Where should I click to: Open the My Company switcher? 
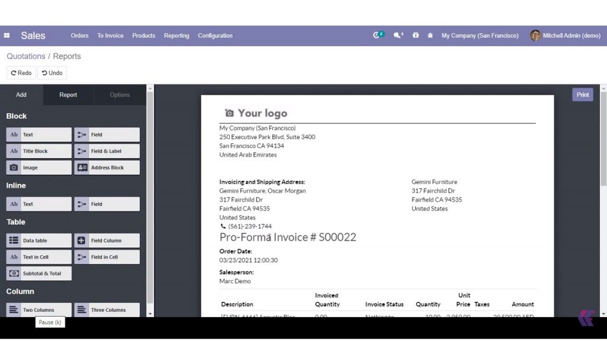pos(480,36)
